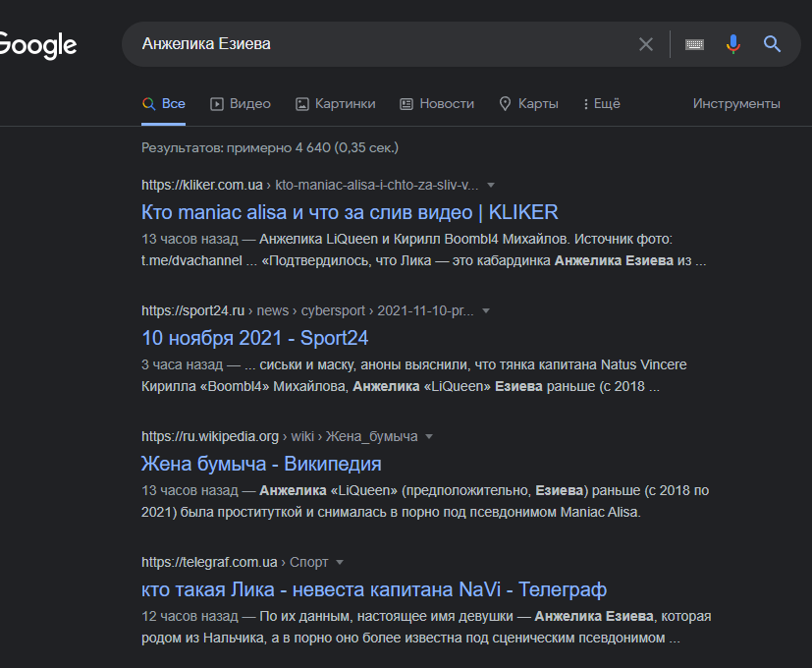Open Инструменты search tools

[736, 103]
